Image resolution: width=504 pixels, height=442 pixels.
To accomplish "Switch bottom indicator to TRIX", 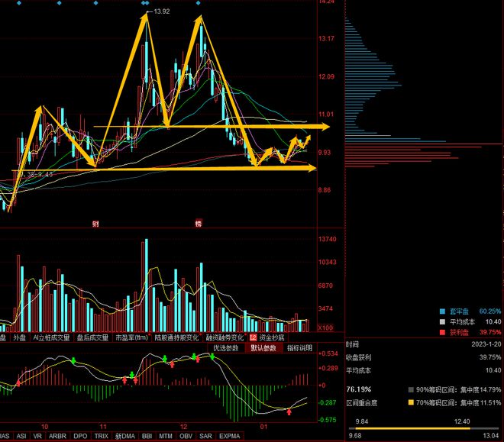I will coord(102,436).
